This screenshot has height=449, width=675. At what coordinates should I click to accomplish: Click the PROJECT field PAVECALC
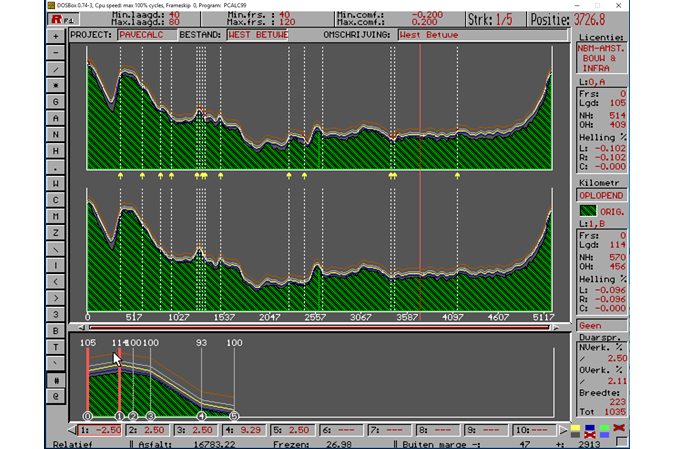pos(147,35)
